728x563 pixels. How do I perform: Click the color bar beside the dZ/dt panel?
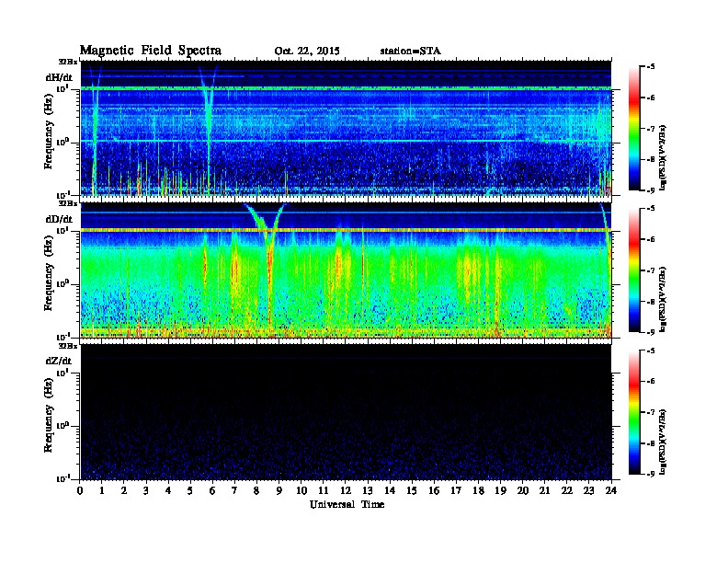(634, 412)
